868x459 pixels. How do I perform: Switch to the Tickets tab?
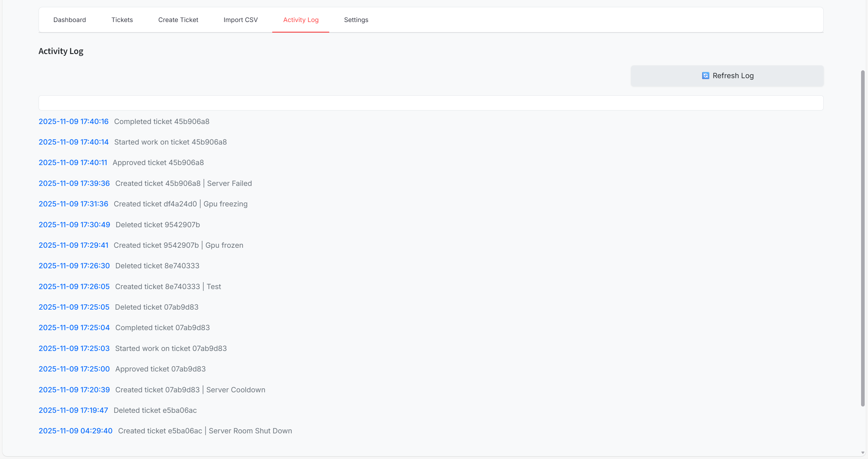(122, 20)
